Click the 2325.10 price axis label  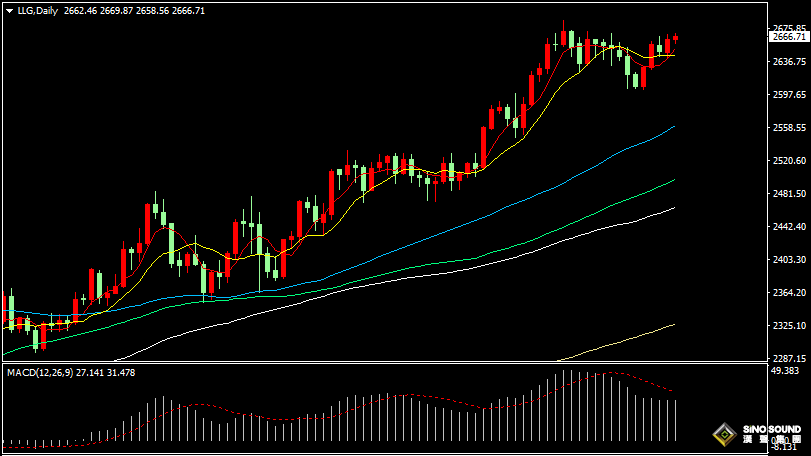click(789, 326)
